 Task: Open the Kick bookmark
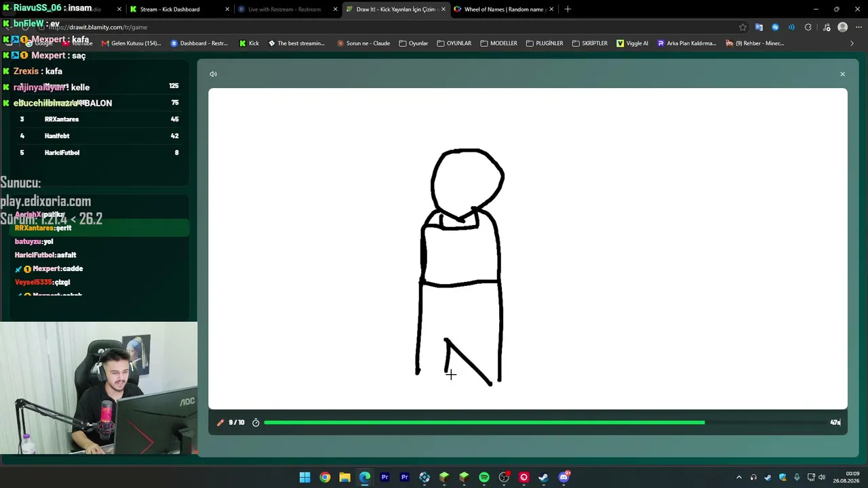click(x=249, y=43)
